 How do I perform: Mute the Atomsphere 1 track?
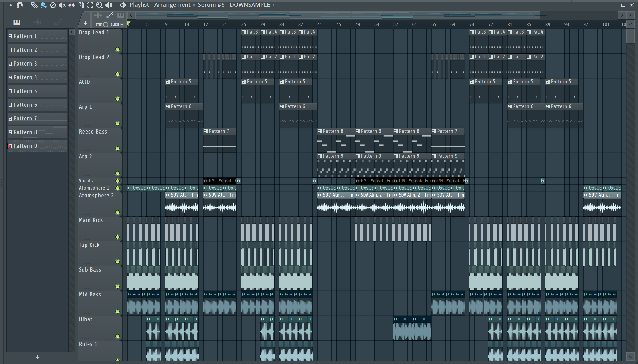(x=117, y=188)
